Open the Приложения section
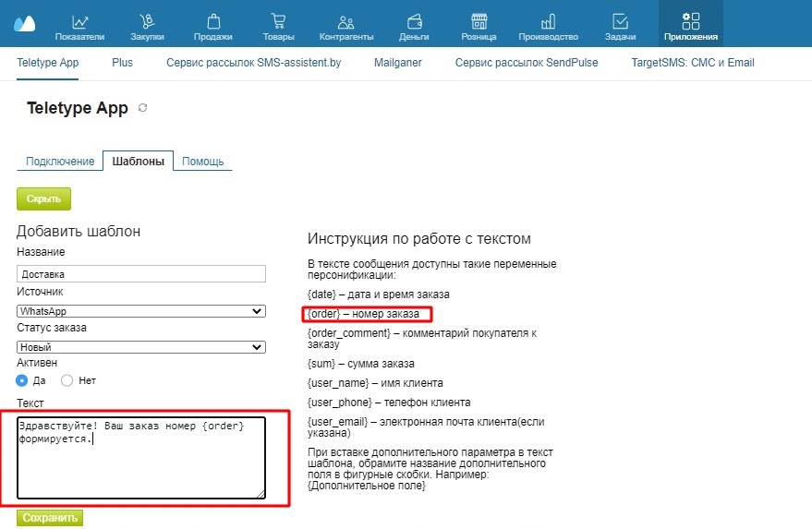Screen dimensions: 812x529 coord(691,24)
